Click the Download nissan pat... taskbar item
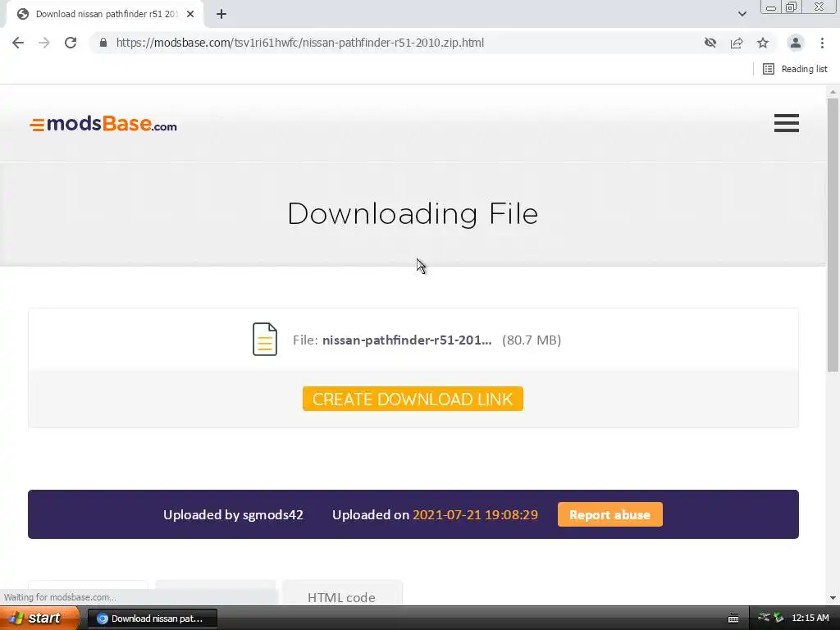 [x=152, y=619]
